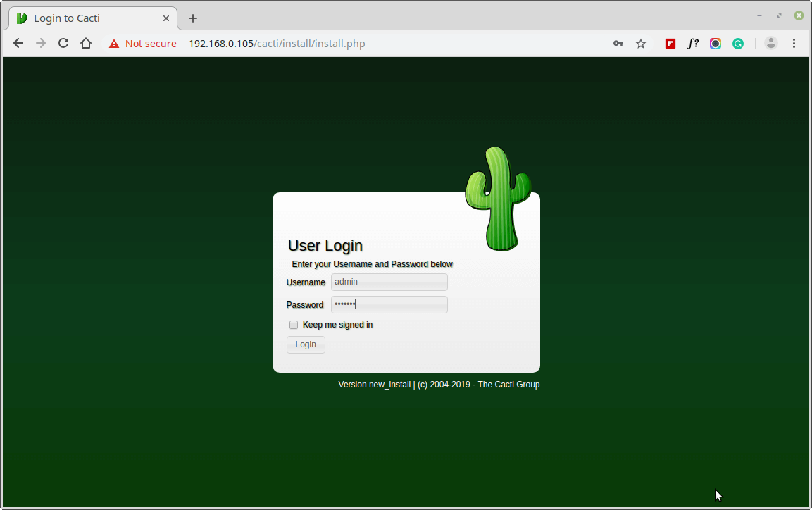
Task: Open a new browser tab
Action: point(192,18)
